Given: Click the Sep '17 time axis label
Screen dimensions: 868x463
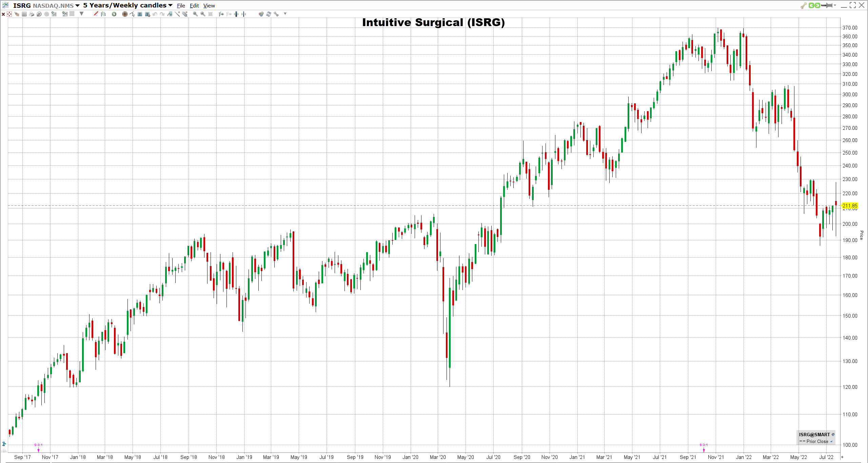Looking at the screenshot, I should pos(22,457).
